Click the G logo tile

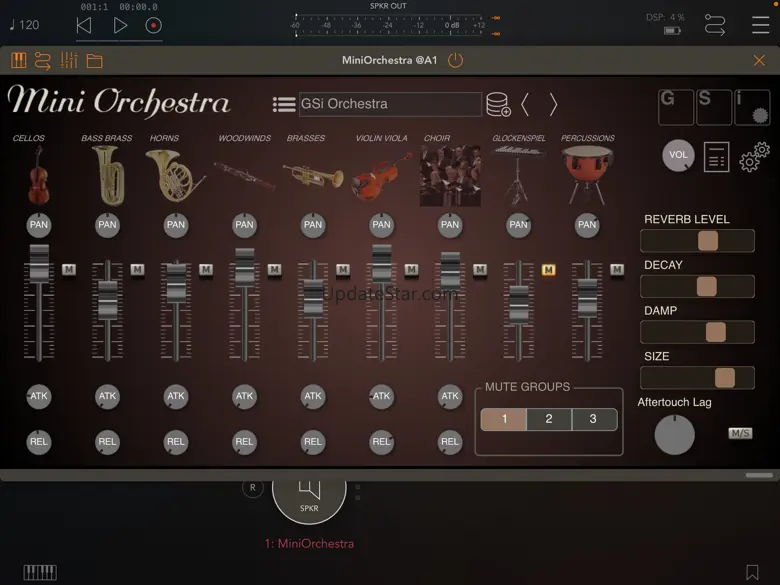point(676,107)
